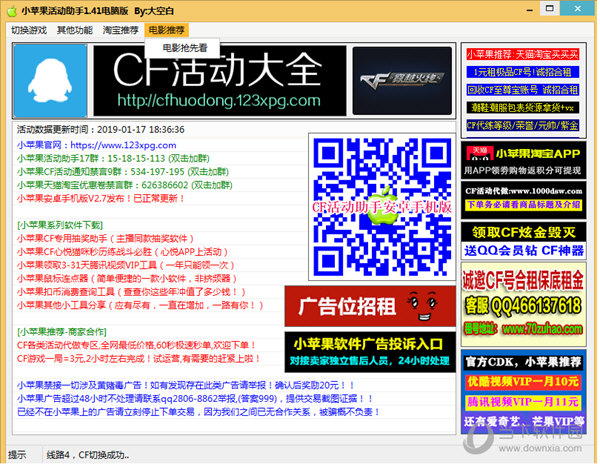600x470 pixels.
Task: Open 小苹果官网 https://www.123xpg.com link
Action: click(96, 145)
